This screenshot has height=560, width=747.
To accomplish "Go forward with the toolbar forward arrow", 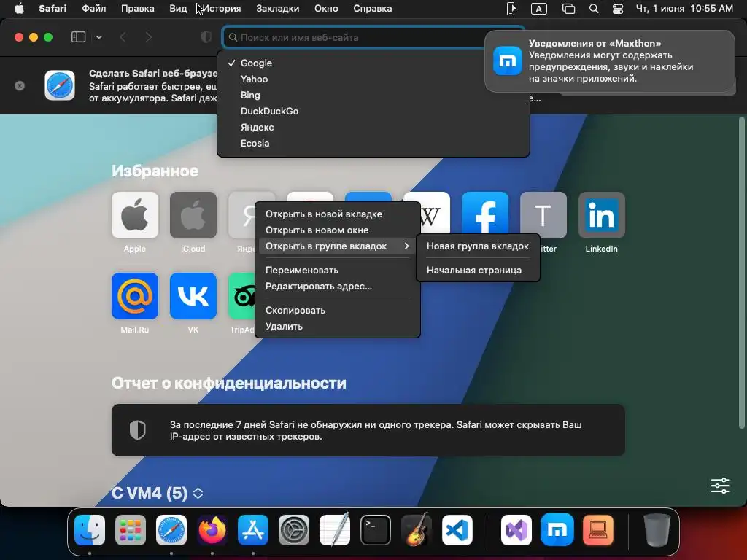I will [148, 37].
